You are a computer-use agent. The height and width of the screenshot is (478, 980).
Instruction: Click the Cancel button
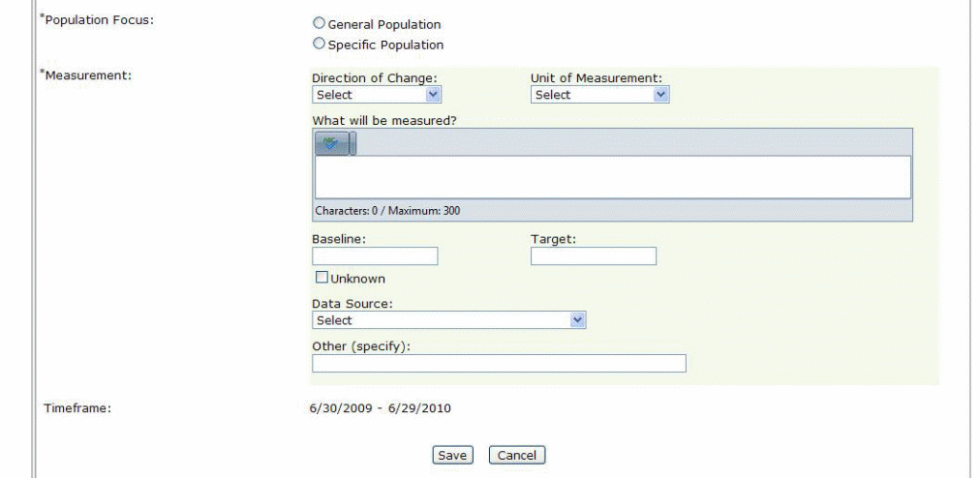[517, 455]
